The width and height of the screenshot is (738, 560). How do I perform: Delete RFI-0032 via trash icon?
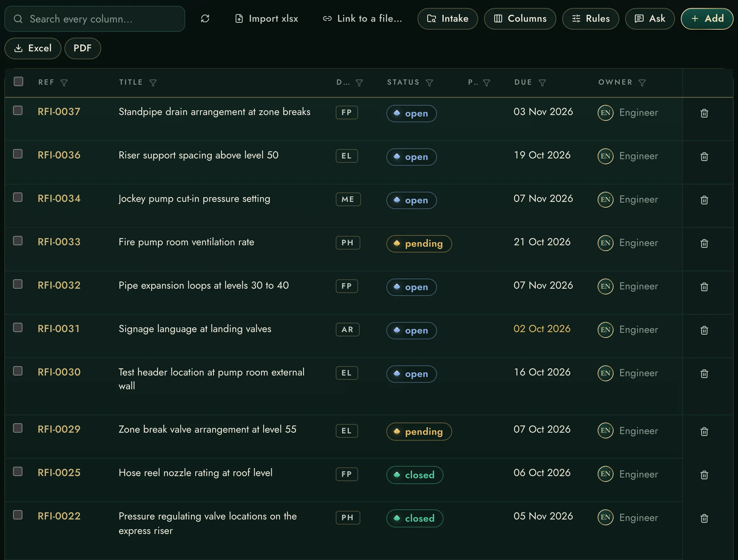point(704,287)
